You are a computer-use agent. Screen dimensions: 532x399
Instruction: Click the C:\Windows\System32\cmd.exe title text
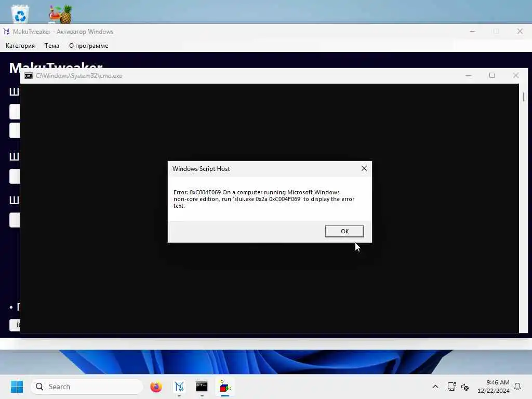(x=79, y=76)
